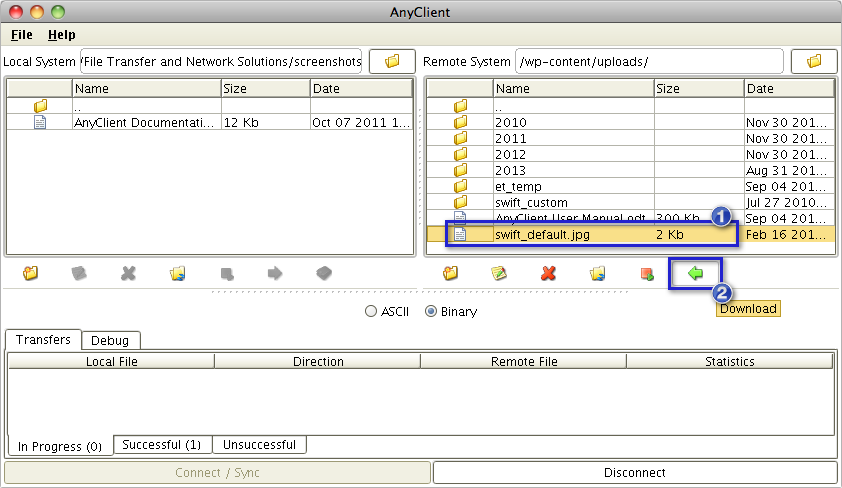
Task: Click the local parent directory folder icon
Action: (x=40, y=106)
